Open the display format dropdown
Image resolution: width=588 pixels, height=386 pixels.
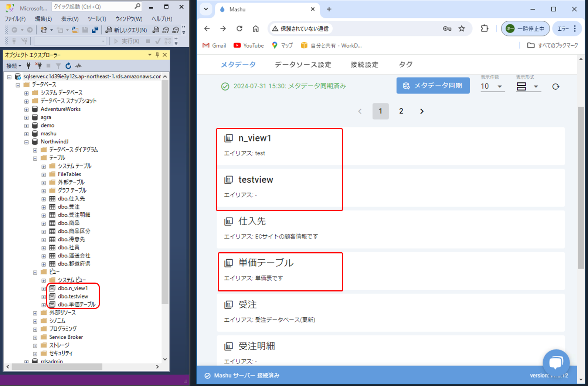click(528, 86)
